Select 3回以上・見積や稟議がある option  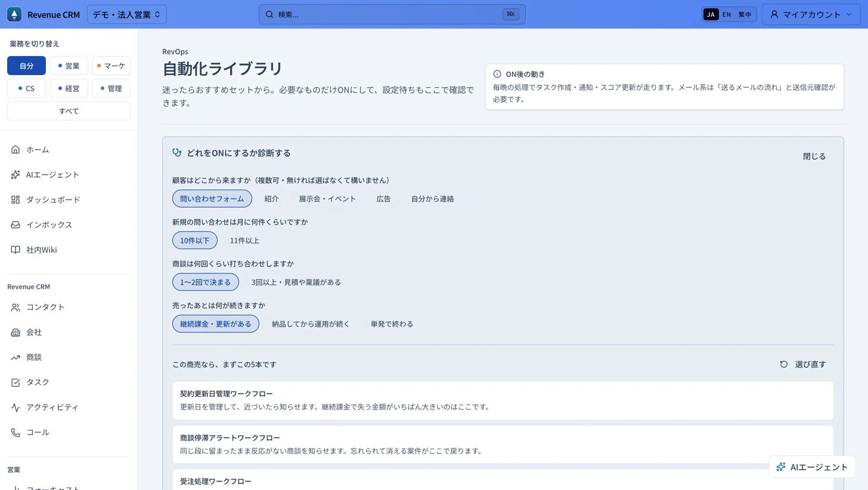(296, 282)
